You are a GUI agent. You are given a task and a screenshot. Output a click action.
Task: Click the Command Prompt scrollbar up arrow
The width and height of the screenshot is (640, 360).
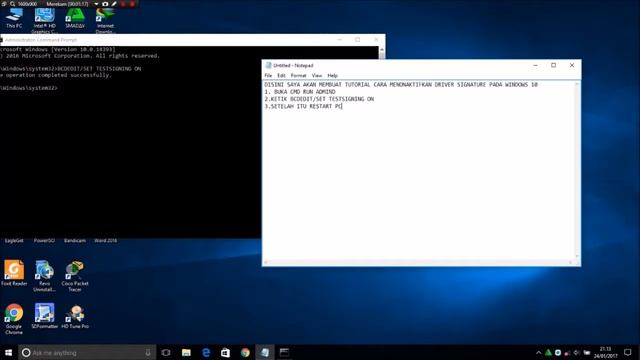[x=382, y=49]
